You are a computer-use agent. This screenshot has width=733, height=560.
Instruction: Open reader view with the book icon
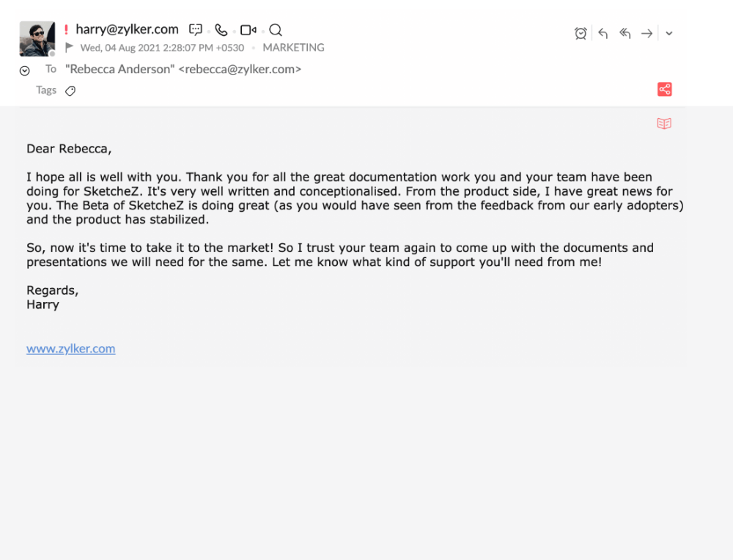pos(664,124)
